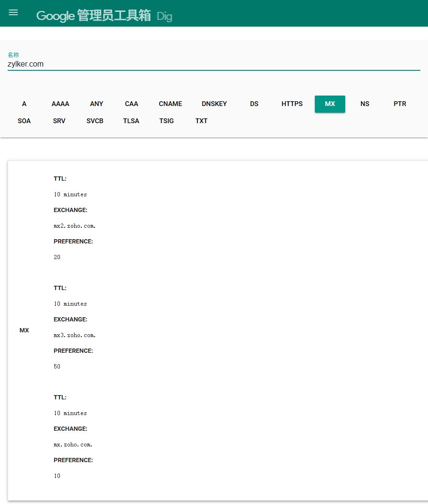This screenshot has width=428, height=504.
Task: Select the CAA record type
Action: tap(132, 104)
